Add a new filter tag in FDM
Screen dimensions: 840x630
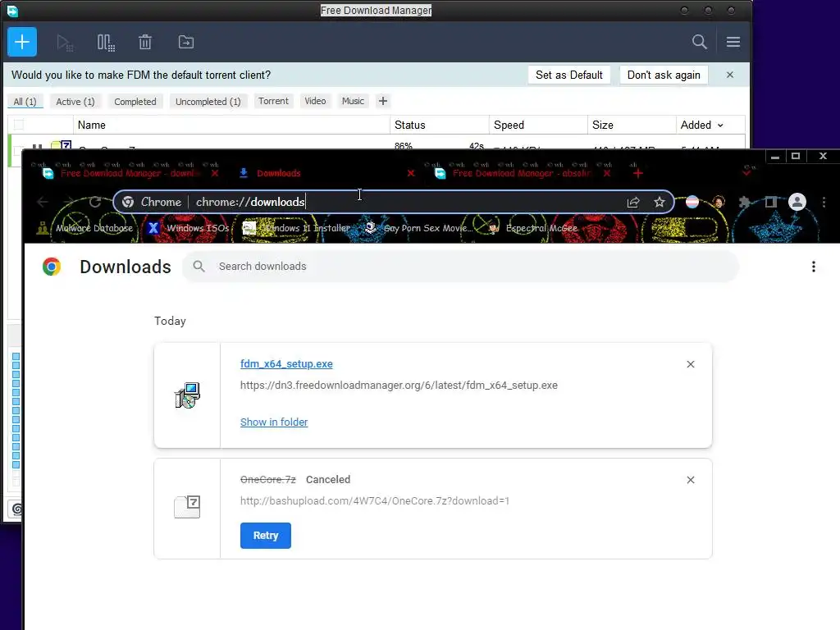[382, 101]
